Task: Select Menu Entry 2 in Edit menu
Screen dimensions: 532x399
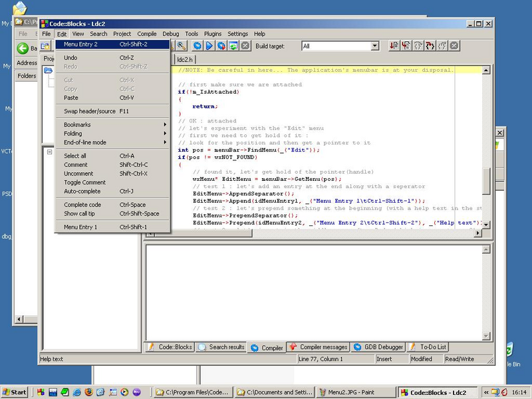Action: [112, 44]
